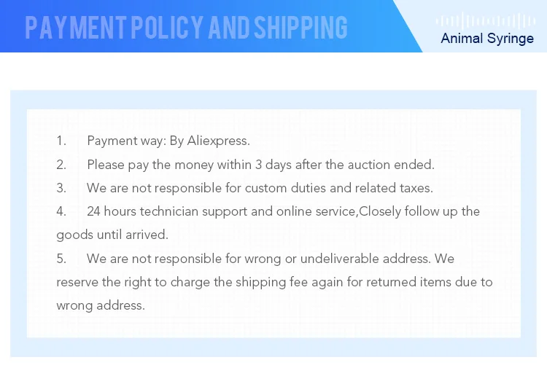Image resolution: width=547 pixels, height=392 pixels.
Task: Select the list number 2 marker
Action: coord(61,165)
